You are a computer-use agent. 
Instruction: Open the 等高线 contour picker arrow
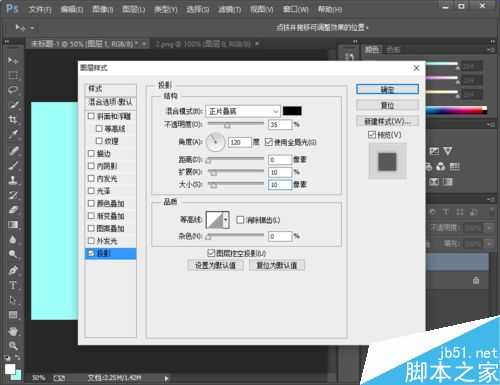click(226, 220)
